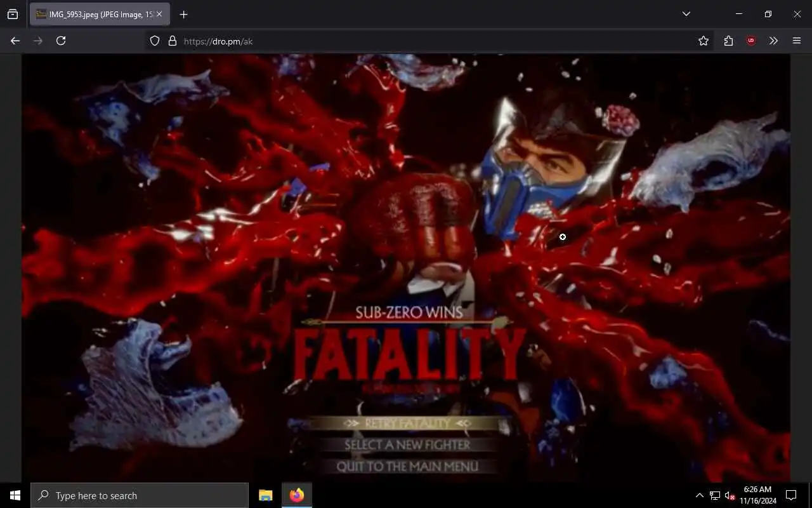
Task: Switch to the IMG_5953.jpeg tab
Action: pyautogui.click(x=100, y=14)
